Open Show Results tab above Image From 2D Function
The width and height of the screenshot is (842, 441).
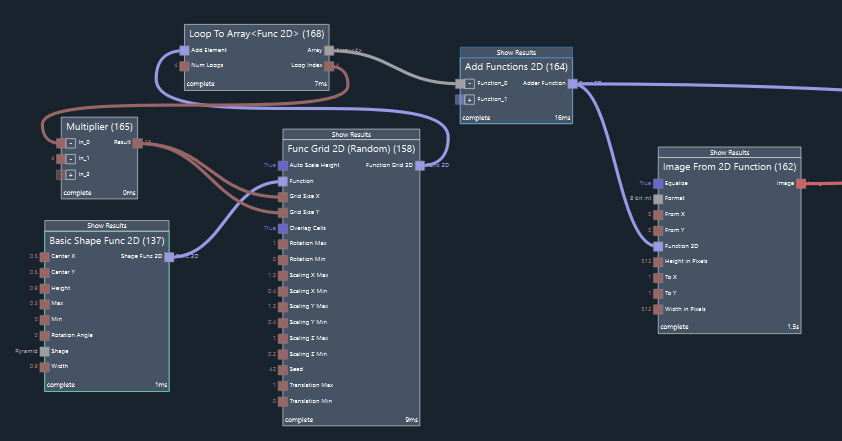pyautogui.click(x=729, y=152)
